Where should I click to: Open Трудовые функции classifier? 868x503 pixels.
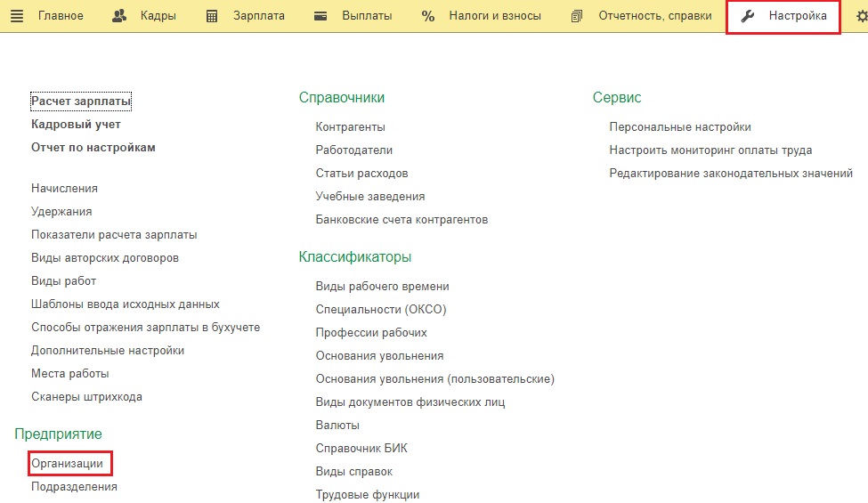pyautogui.click(x=368, y=495)
